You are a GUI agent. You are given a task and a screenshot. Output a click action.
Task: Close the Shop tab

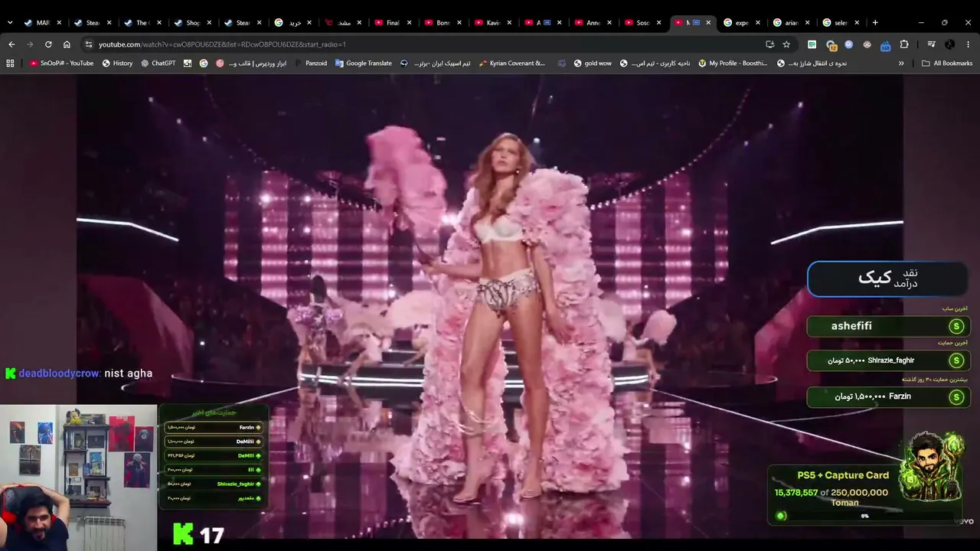coord(209,23)
